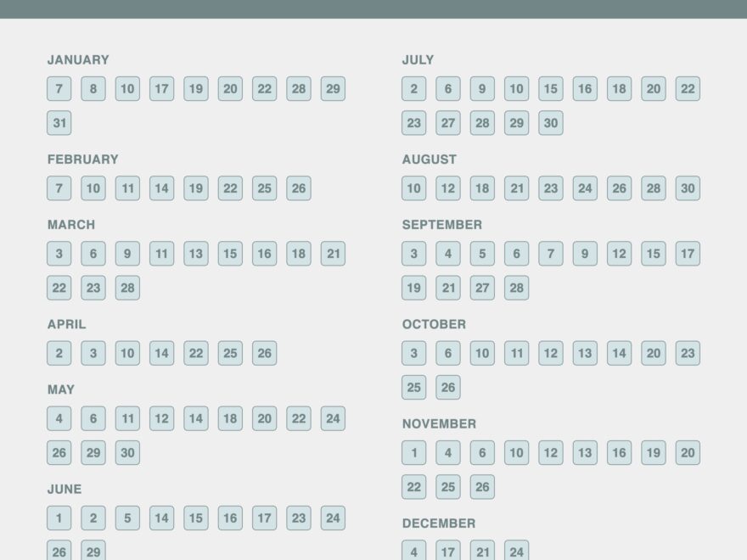Click July 2 date chip
Image resolution: width=747 pixels, height=560 pixels.
click(x=414, y=89)
